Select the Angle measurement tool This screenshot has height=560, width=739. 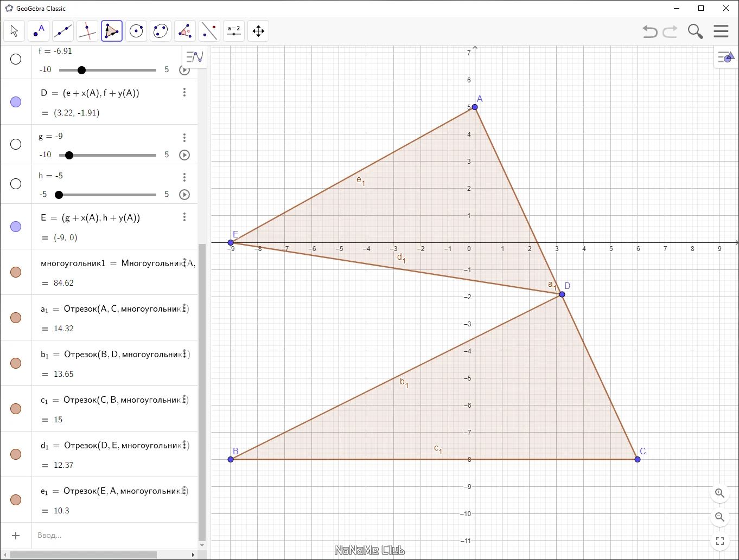point(185,31)
